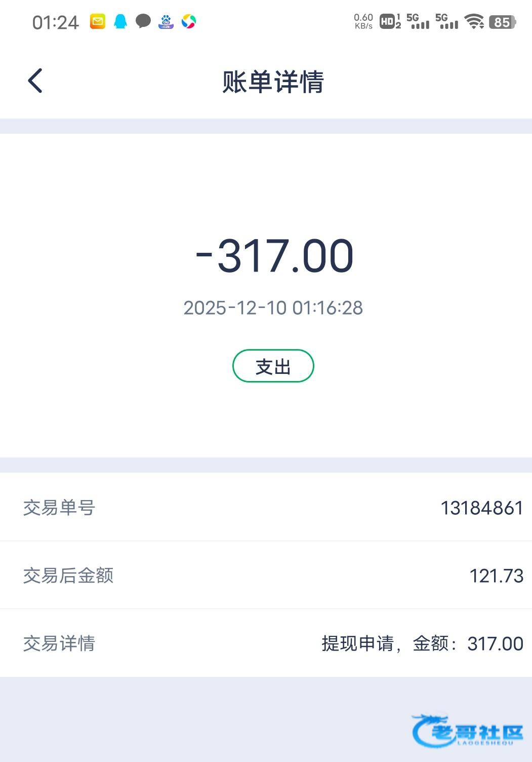Tap the 支出 label tag

tap(273, 366)
